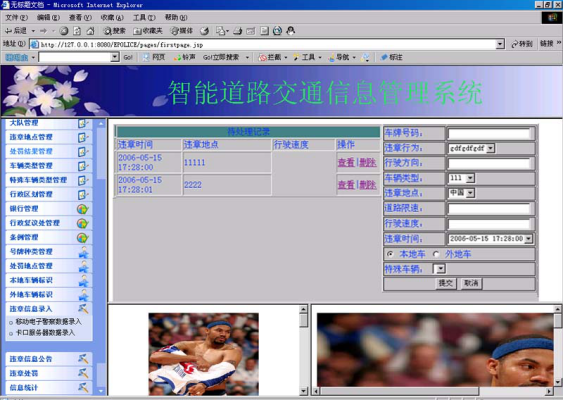Screen dimensions: 563x400
Task: Open the 违章时间 date-time dropdown
Action: (x=490, y=239)
